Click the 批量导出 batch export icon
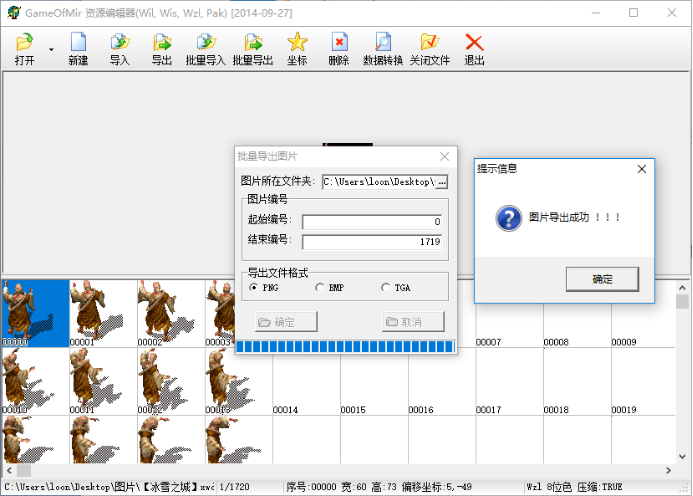693x496 pixels. click(x=253, y=49)
